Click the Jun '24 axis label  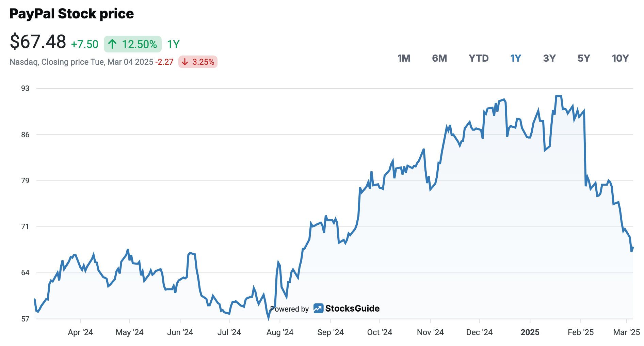(x=180, y=332)
